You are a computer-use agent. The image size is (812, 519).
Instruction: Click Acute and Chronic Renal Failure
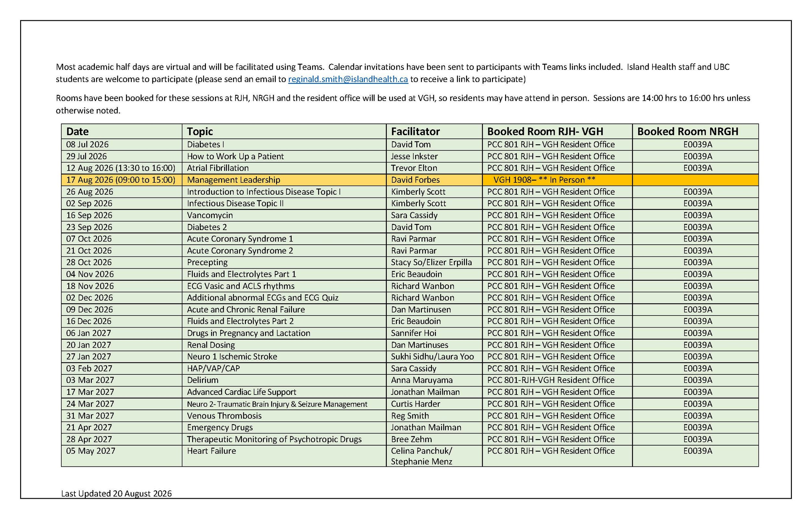pyautogui.click(x=284, y=309)
